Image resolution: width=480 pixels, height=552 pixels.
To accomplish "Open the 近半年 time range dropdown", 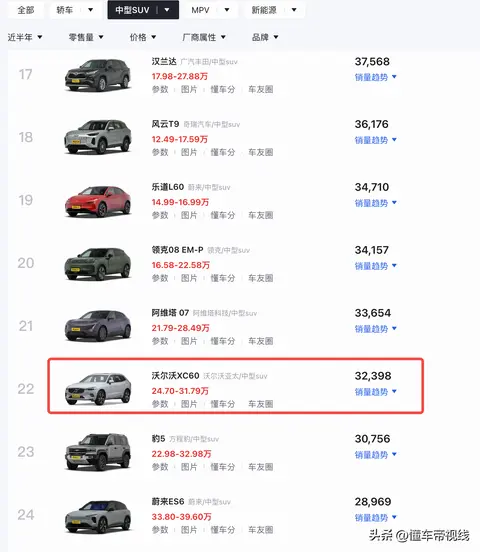I will [25, 37].
